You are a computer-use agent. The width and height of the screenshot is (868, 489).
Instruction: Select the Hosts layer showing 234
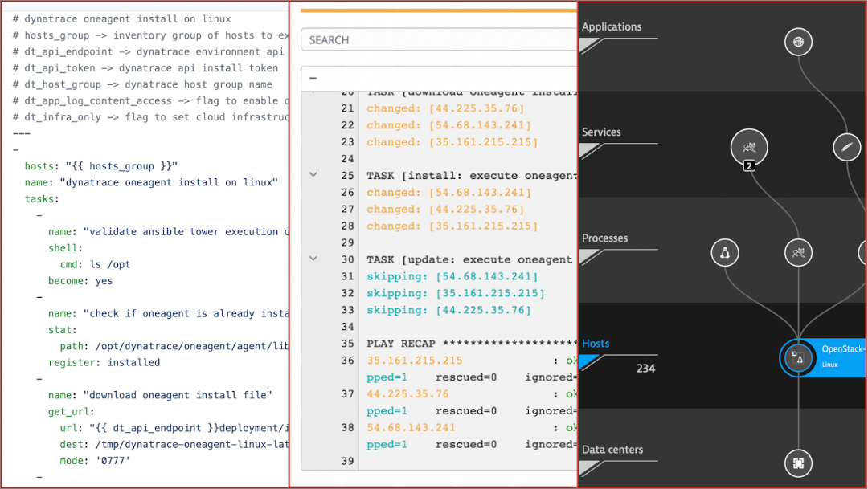point(596,344)
